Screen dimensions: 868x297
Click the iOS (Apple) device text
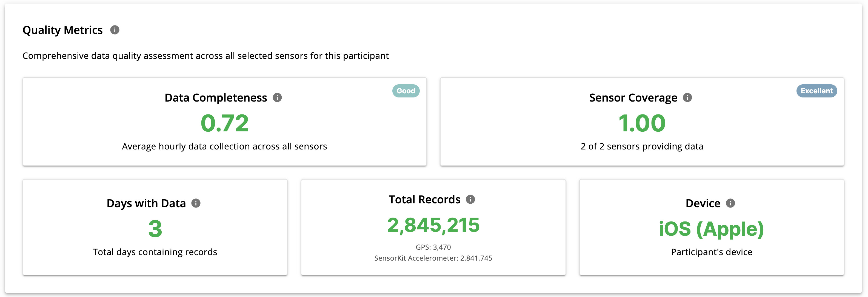coord(711,229)
